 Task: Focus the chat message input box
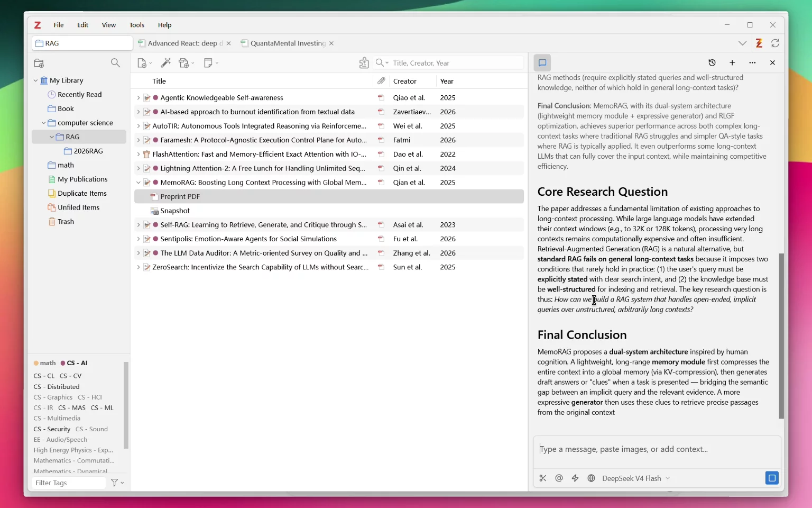point(657,449)
